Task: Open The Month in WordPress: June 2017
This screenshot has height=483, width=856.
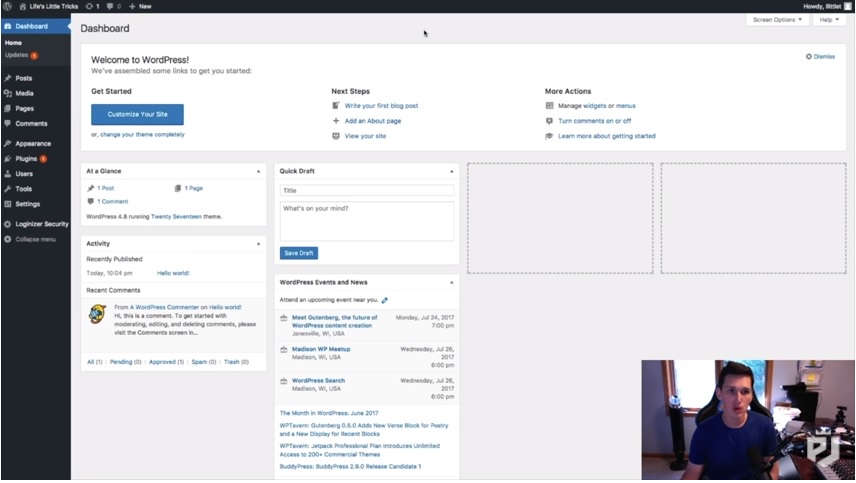Action: 329,413
